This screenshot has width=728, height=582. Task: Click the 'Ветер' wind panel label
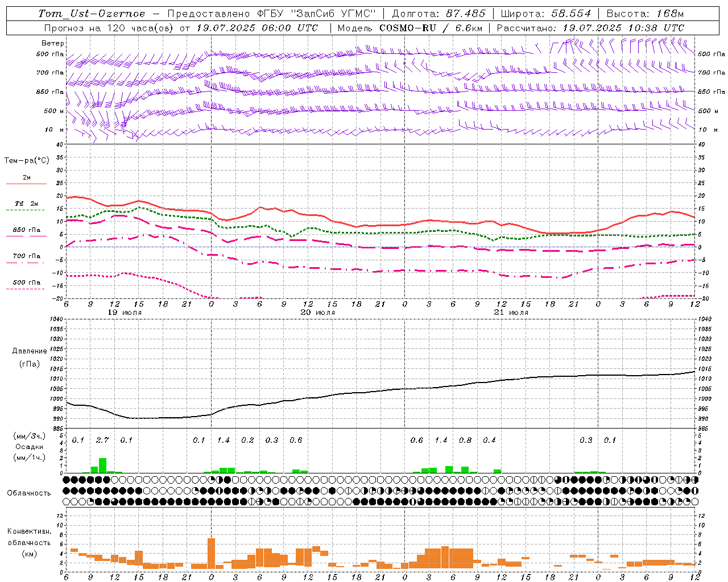click(53, 43)
